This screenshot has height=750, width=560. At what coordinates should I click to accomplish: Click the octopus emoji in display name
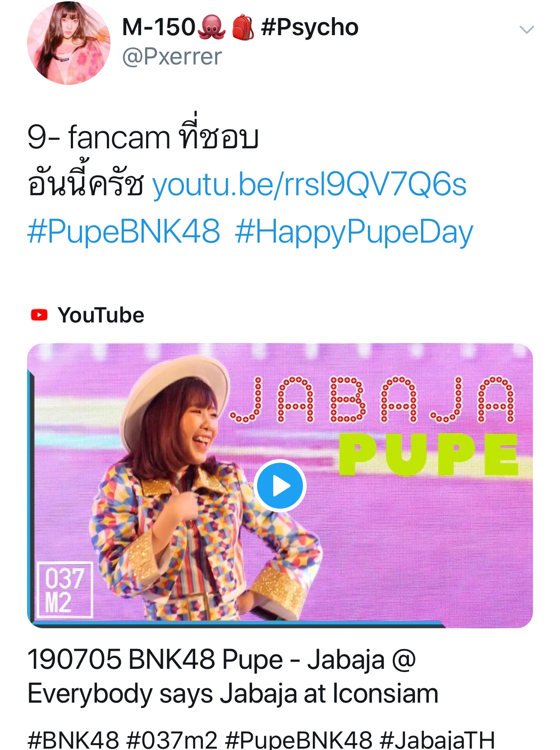tap(212, 27)
